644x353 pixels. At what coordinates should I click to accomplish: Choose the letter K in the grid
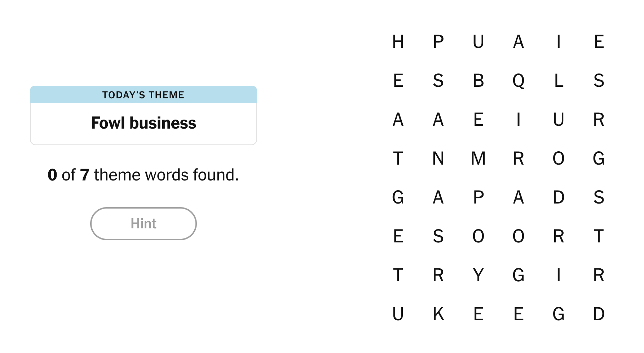click(438, 314)
